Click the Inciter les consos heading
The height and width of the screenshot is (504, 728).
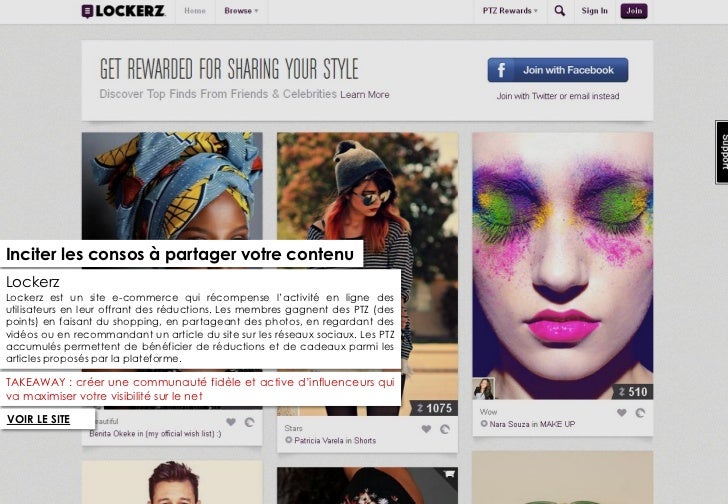pos(180,254)
